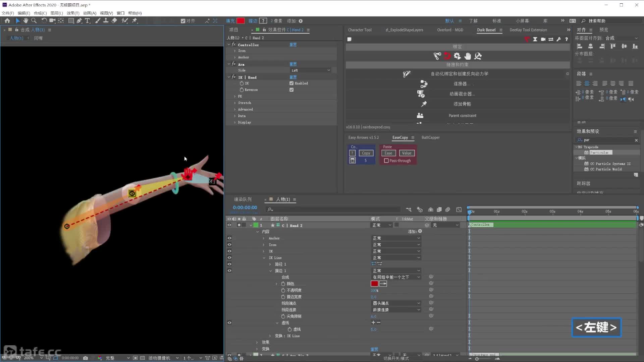The width and height of the screenshot is (644, 362).
Task: Expand the Advanced property group
Action: [235, 109]
